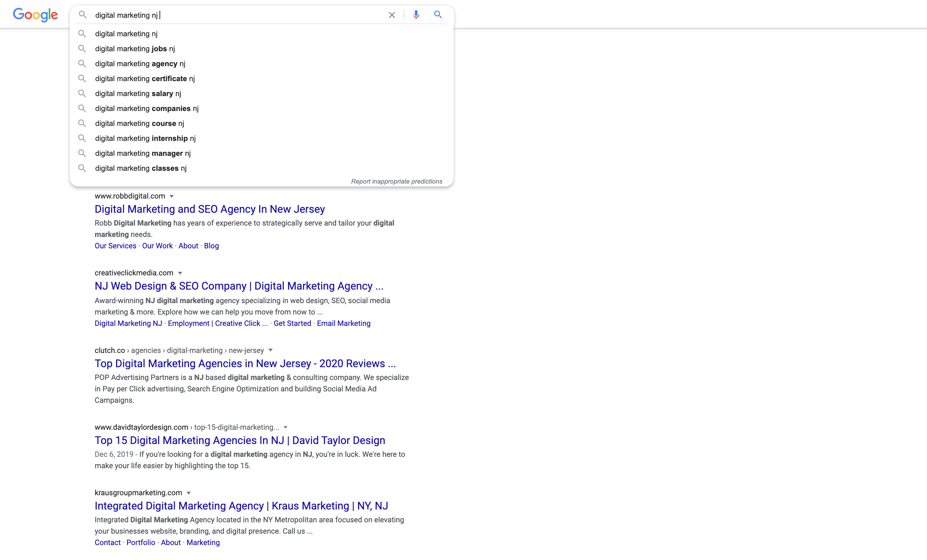The image size is (927, 560).
Task: Click the 'creativeclickmedia.com' URL text
Action: coord(134,273)
